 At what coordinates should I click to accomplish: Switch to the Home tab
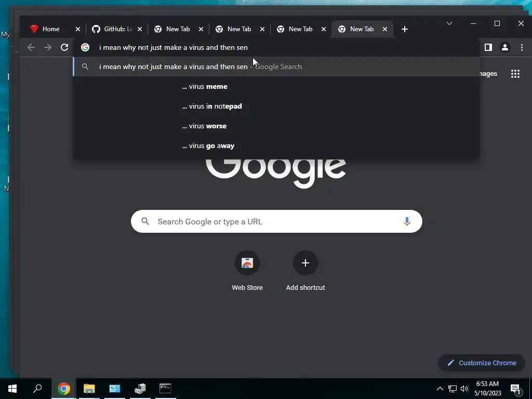[51, 29]
